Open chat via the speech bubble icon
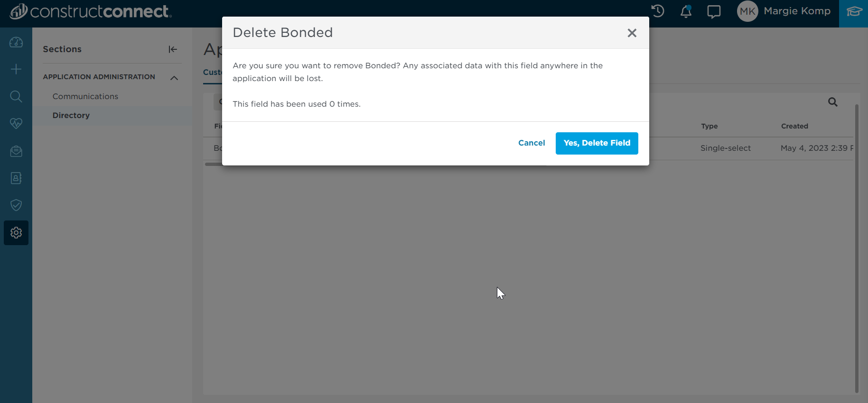 [714, 11]
